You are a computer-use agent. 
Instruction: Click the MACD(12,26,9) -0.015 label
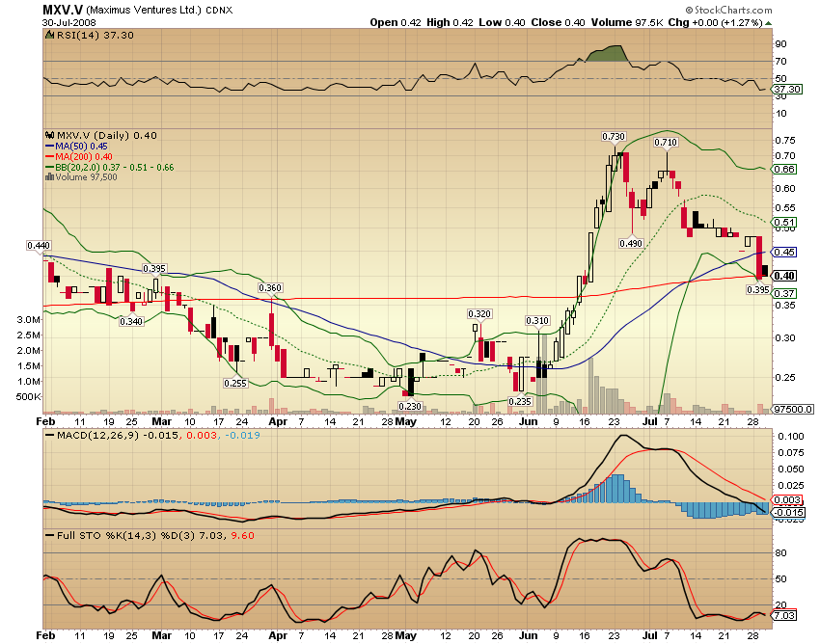[x=118, y=435]
